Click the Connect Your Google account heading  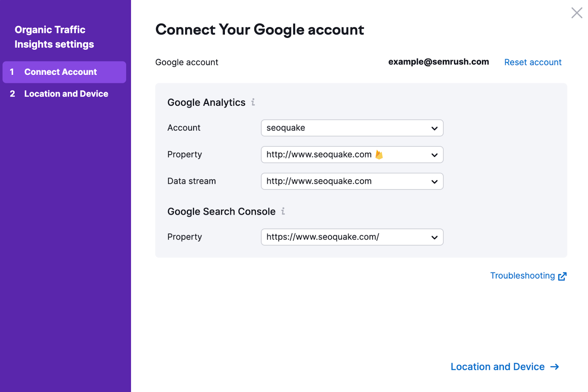click(x=259, y=30)
